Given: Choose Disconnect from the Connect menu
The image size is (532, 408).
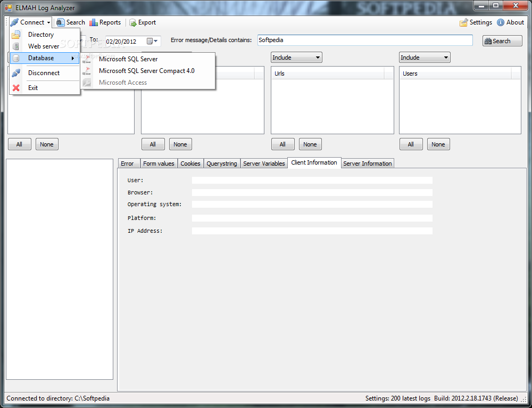Looking at the screenshot, I should 45,73.
